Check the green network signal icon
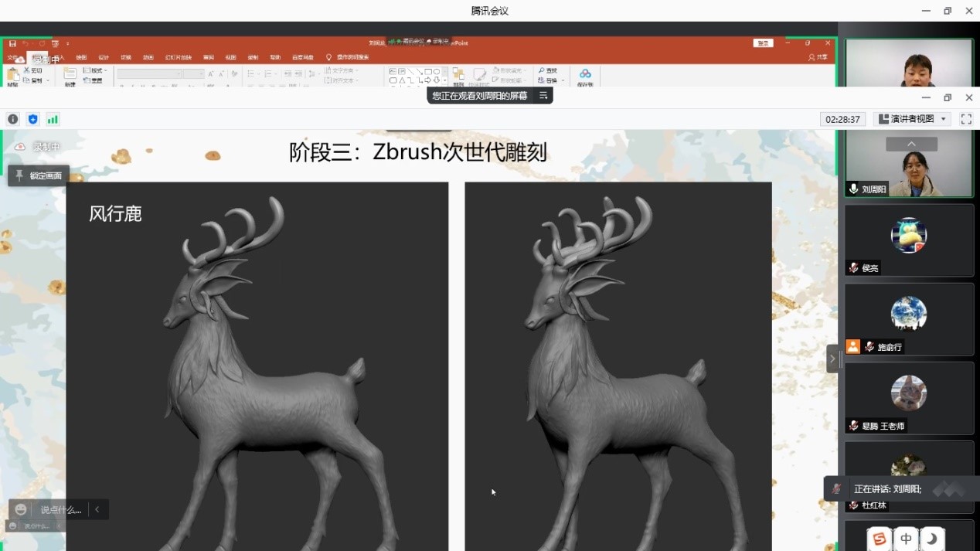Screen dimensions: 980x551 pos(53,119)
